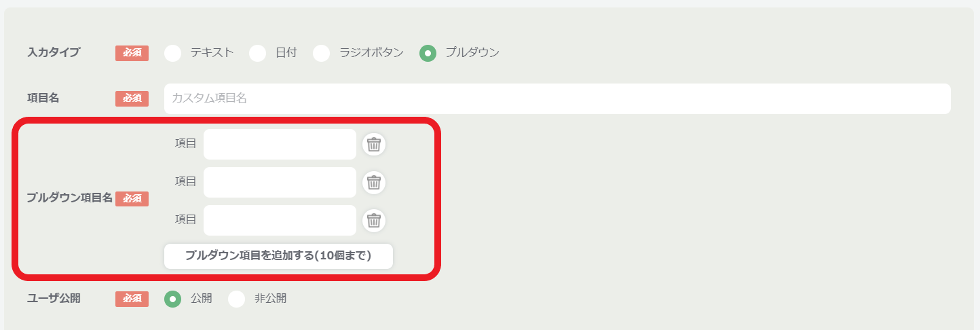Image resolution: width=980 pixels, height=330 pixels.
Task: Click the 必須 badge next to 入力タイプ
Action: click(132, 53)
